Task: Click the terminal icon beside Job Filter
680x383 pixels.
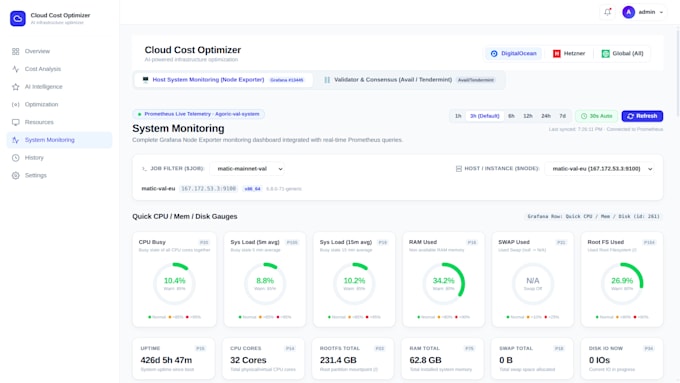Action: coord(144,169)
